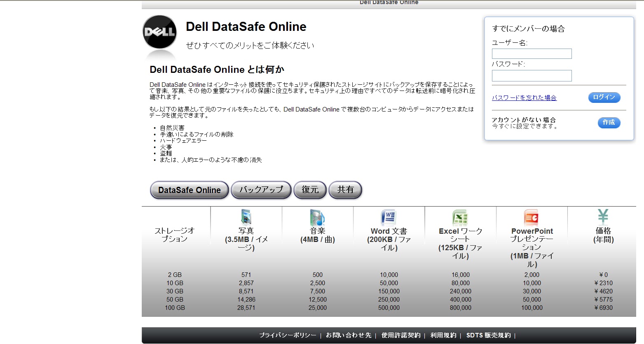Screen dimensions: 644x344
Task: Open the 使用許諾契約 footer link
Action: [401, 335]
